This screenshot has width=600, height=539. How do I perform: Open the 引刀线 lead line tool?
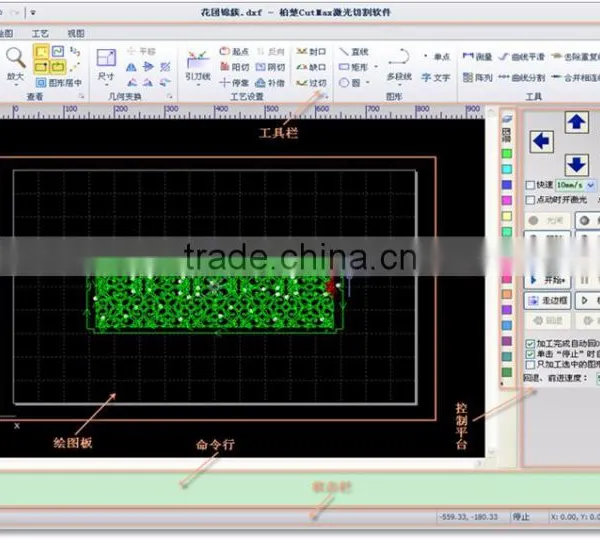click(198, 65)
